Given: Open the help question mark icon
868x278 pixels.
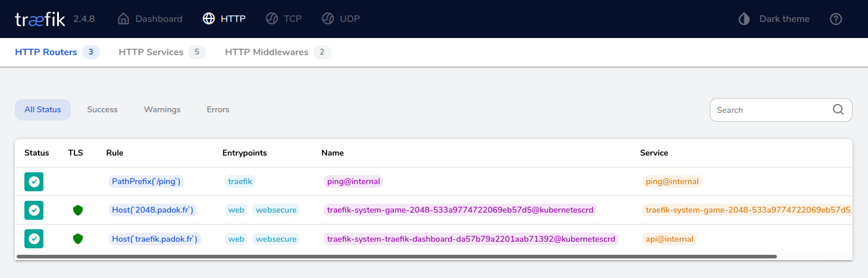Looking at the screenshot, I should [x=836, y=19].
